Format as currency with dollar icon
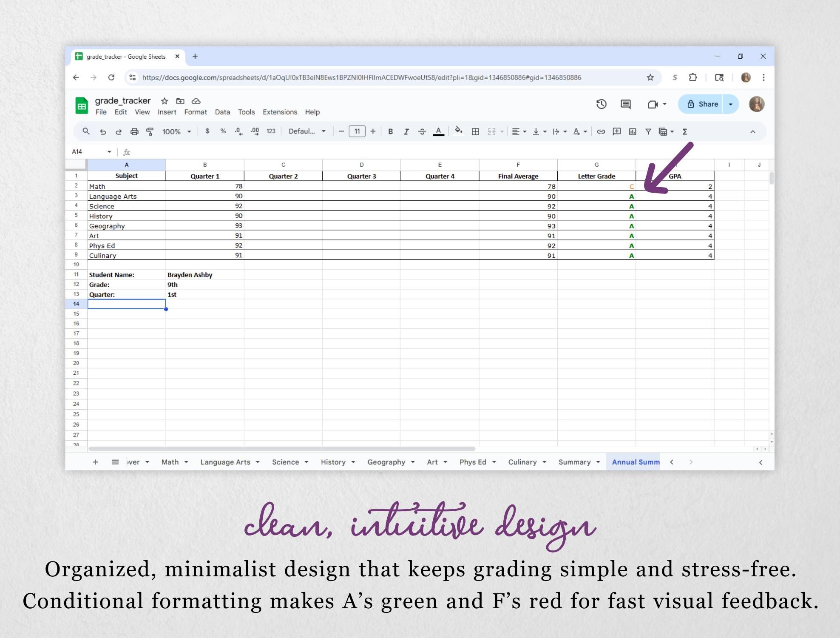 pyautogui.click(x=207, y=131)
